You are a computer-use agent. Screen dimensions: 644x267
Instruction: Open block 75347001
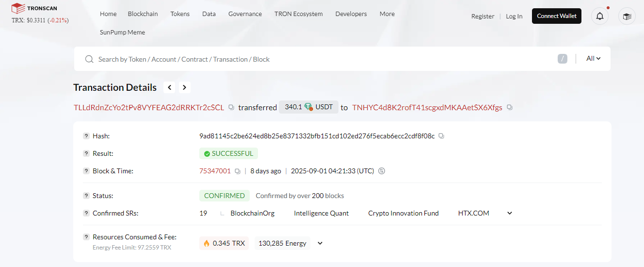[x=215, y=171]
